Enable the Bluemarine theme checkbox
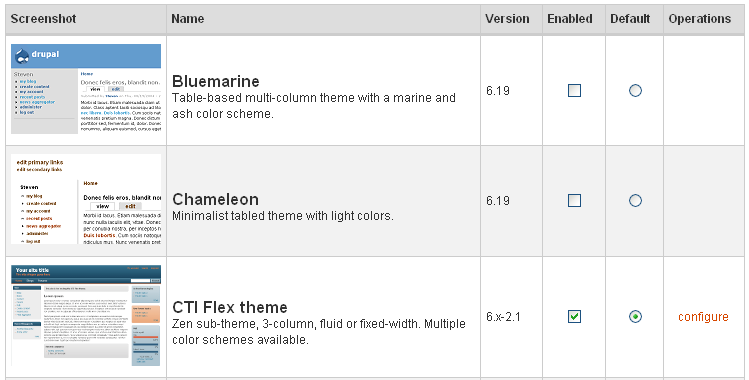Image resolution: width=749 pixels, height=380 pixels. (574, 90)
